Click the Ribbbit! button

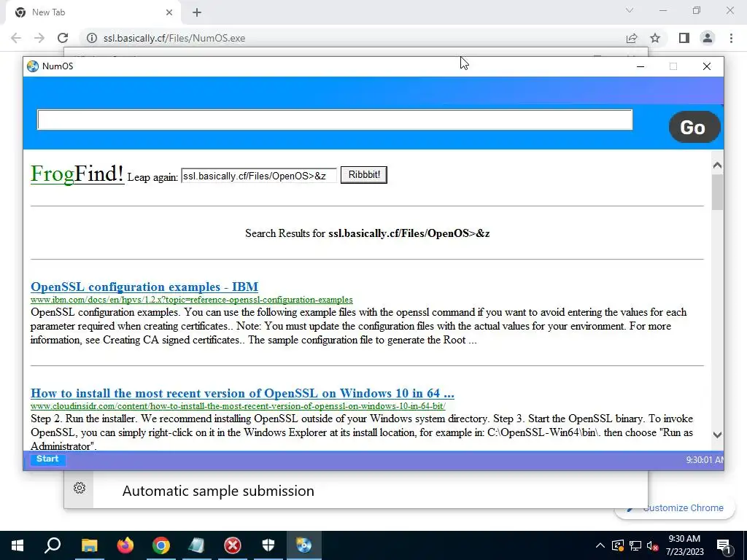[364, 175]
